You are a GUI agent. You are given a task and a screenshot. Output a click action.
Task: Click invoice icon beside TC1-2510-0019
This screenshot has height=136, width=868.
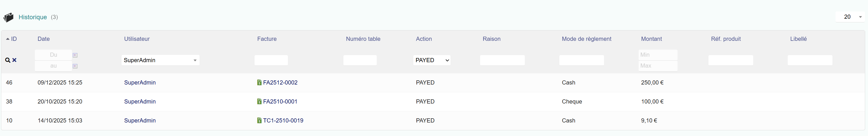click(x=259, y=120)
